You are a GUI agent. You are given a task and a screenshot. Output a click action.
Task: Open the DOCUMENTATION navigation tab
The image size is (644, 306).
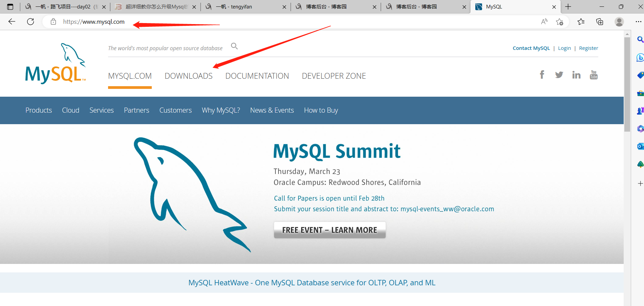pyautogui.click(x=257, y=76)
